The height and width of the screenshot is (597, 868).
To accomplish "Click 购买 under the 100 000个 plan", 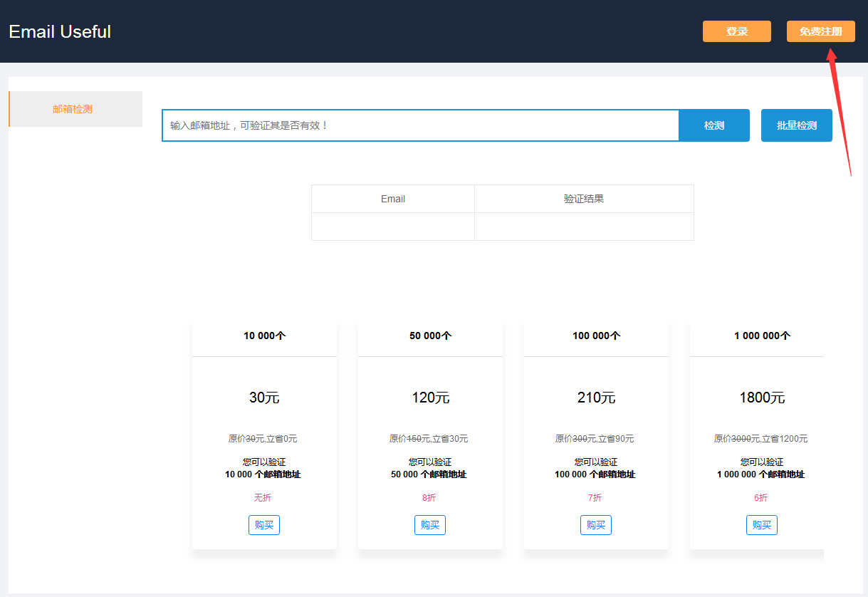I will (595, 525).
